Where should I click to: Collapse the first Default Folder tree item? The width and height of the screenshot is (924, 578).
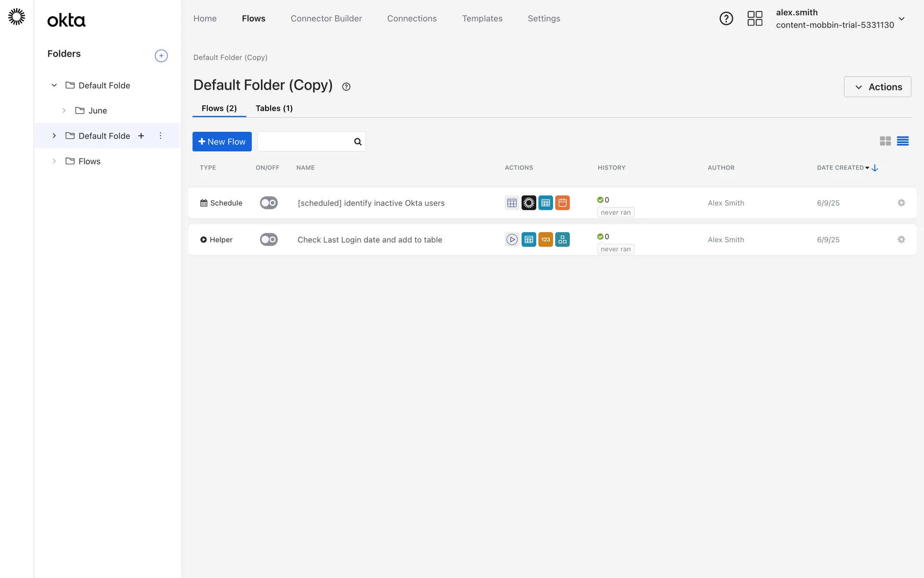pyautogui.click(x=54, y=85)
